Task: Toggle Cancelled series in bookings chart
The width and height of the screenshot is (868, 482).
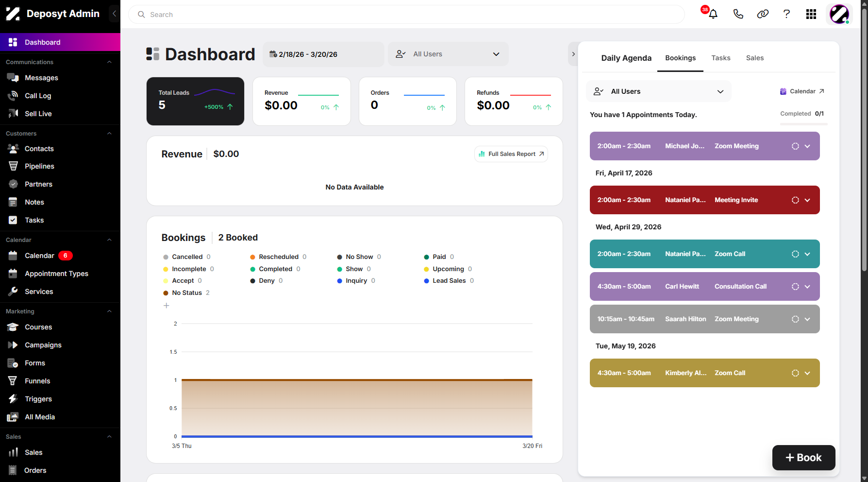Action: click(x=187, y=257)
